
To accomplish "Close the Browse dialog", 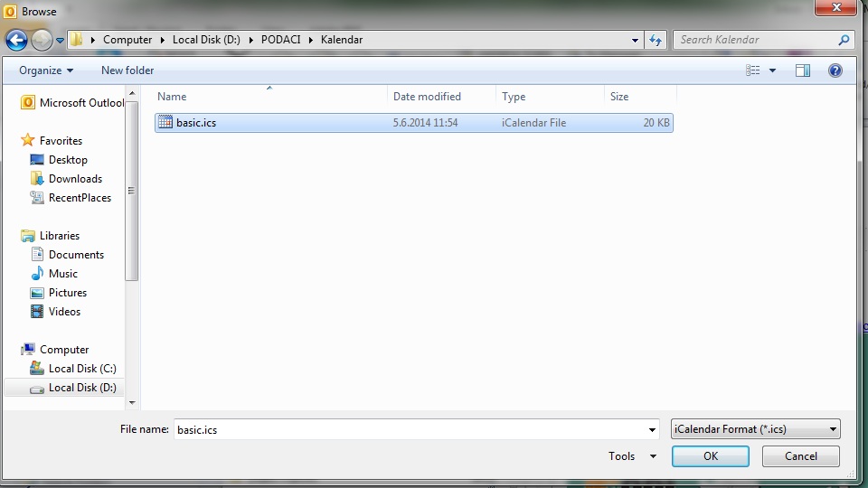I will pyautogui.click(x=835, y=7).
